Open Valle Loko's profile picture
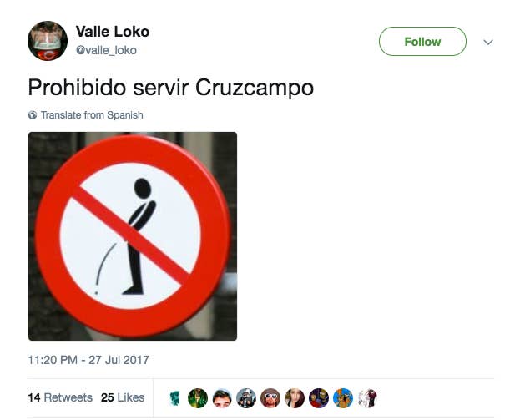The height and width of the screenshot is (420, 525). click(48, 41)
